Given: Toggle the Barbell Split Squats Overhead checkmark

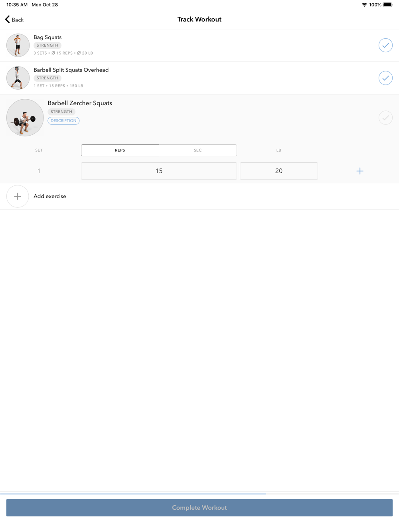Looking at the screenshot, I should coord(385,78).
